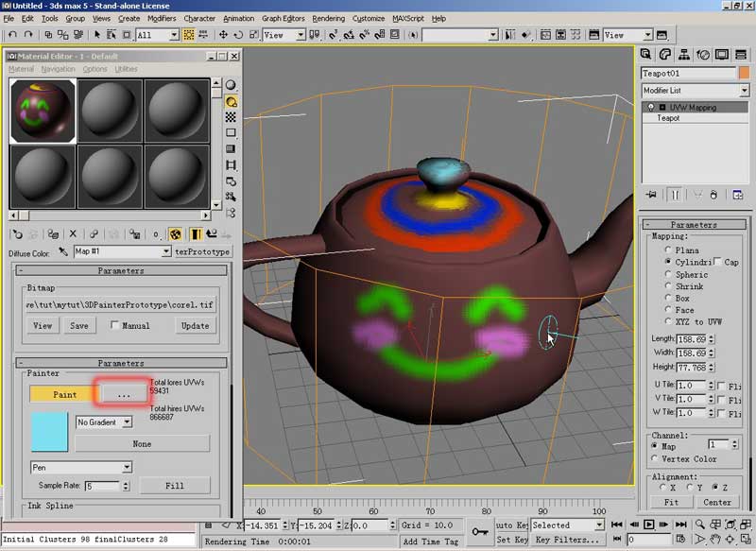756x551 pixels.
Task: Click the eyedropper next to Diffuse Color
Action: pyautogui.click(x=63, y=252)
